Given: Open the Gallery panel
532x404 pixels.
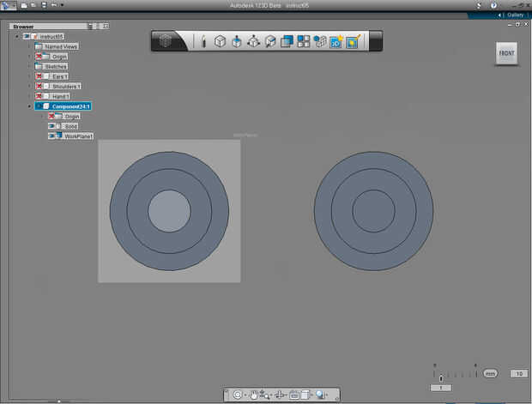Looking at the screenshot, I should (x=514, y=15).
